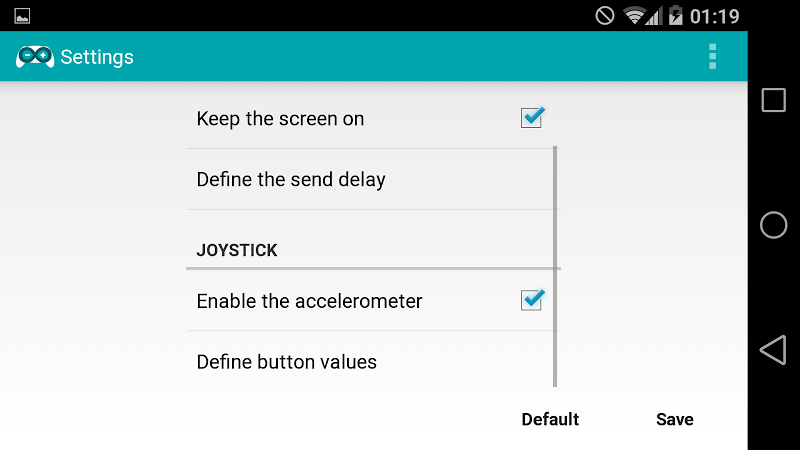Tap the Android recent apps square

[773, 100]
